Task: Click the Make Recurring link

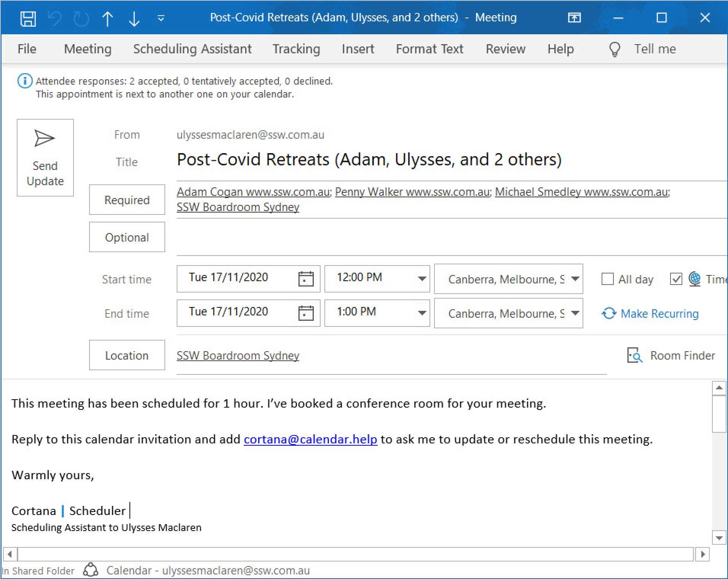Action: [x=659, y=313]
